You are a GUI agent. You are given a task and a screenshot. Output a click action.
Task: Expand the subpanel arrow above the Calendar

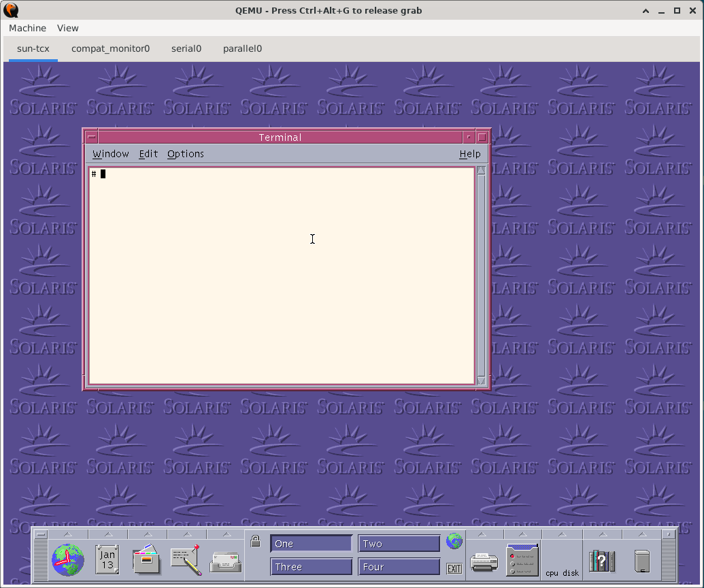[x=107, y=534]
